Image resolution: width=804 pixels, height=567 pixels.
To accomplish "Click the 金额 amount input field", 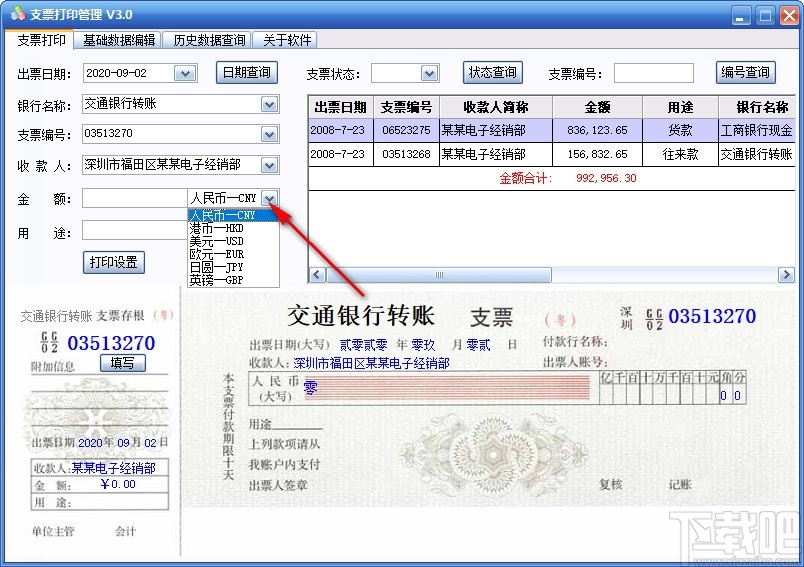I will tap(135, 198).
